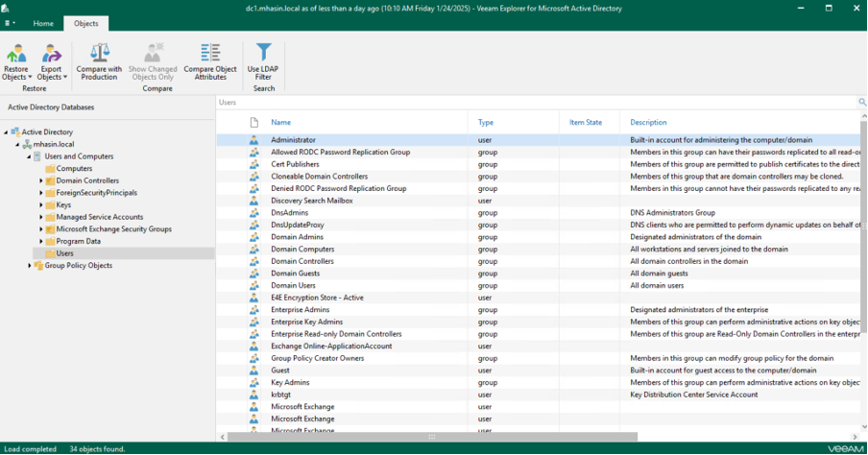Expand the ForeignSecurityPrincipals node

(x=41, y=193)
